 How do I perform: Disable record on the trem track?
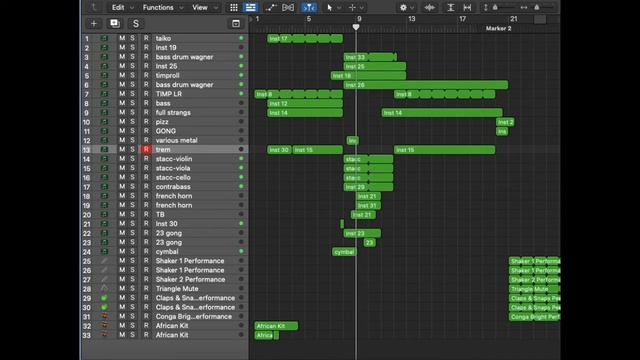[146, 149]
